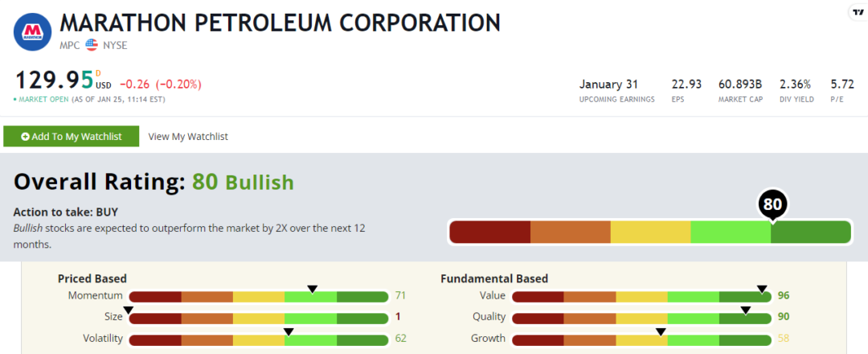Click the US flag icon beside MPC
868x354 pixels.
[x=92, y=45]
